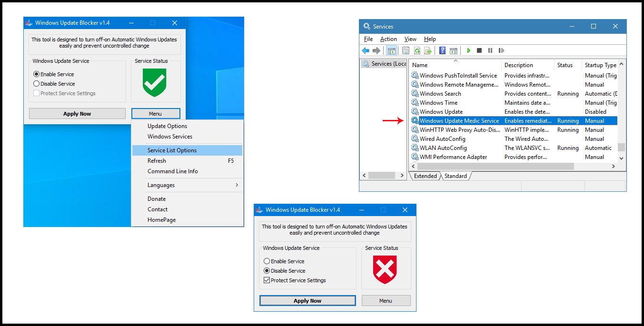Select Enable Service in the red-shield Blocker window
Image resolution: width=644 pixels, height=326 pixels.
click(x=284, y=261)
